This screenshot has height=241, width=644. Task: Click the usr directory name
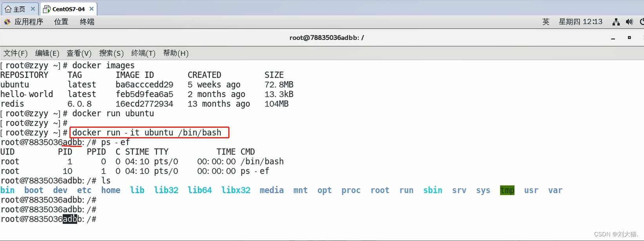(531, 190)
